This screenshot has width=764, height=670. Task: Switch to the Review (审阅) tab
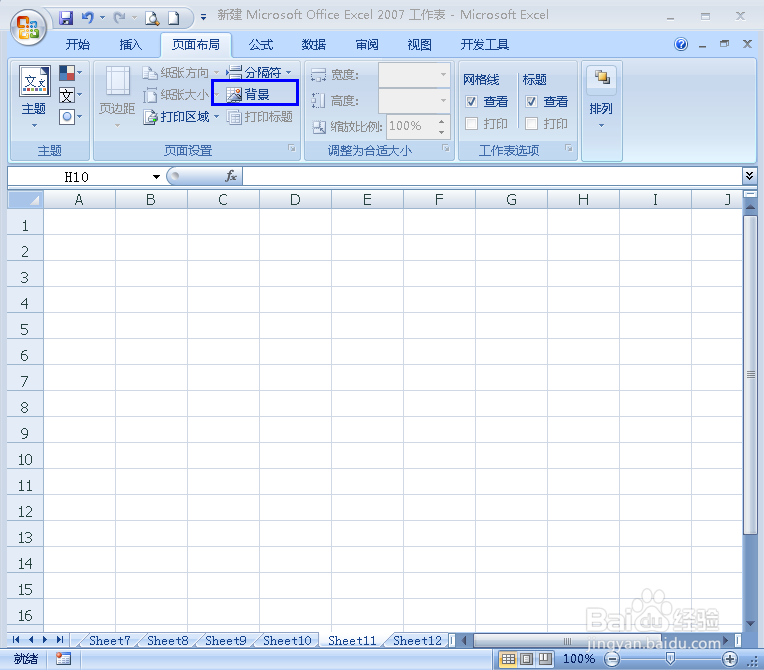tap(367, 45)
